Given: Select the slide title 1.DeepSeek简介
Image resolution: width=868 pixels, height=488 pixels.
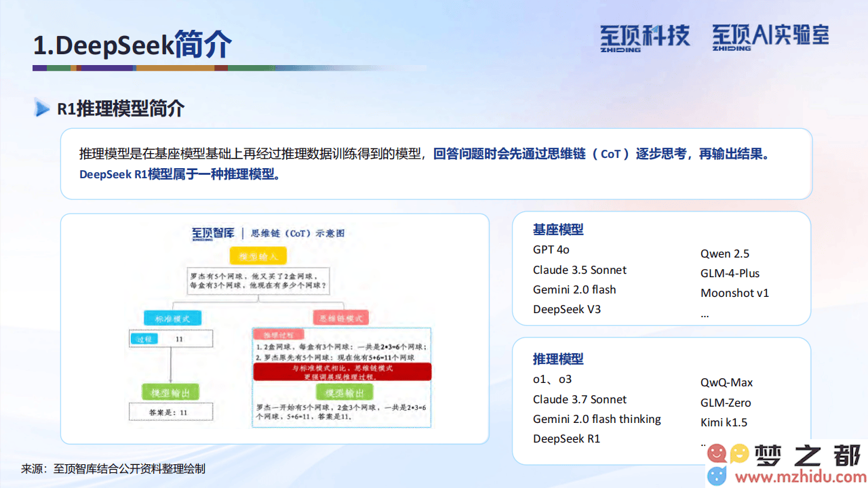Looking at the screenshot, I should pyautogui.click(x=132, y=45).
